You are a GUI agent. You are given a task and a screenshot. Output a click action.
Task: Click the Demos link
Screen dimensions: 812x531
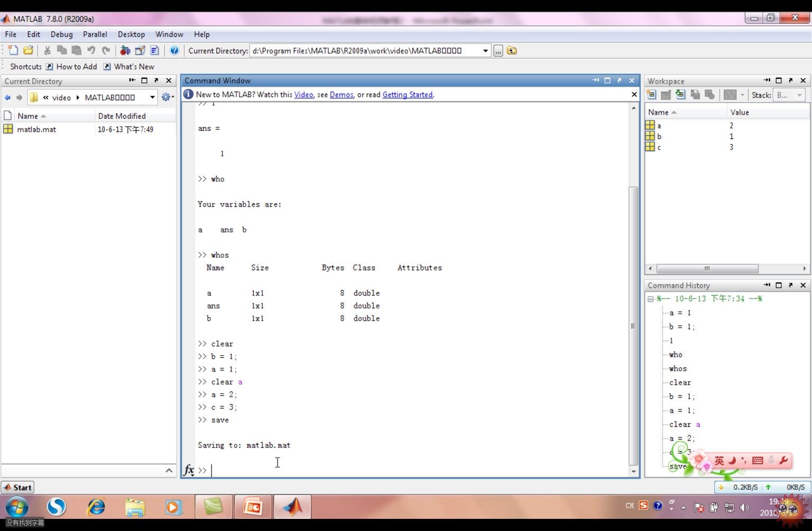(x=342, y=95)
